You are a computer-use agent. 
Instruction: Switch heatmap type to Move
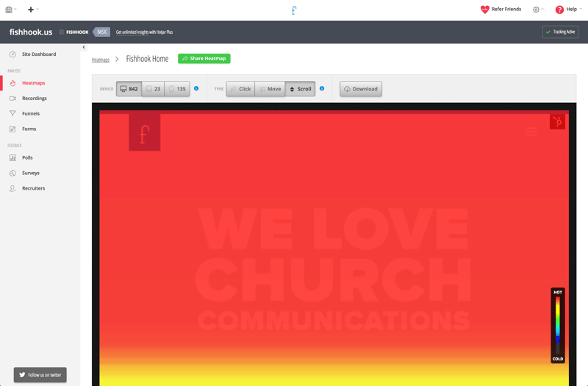click(270, 89)
